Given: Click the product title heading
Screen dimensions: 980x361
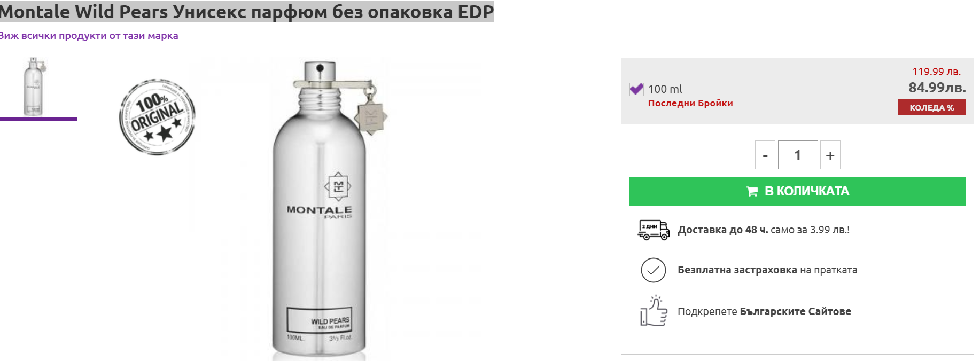Looking at the screenshot, I should click(246, 12).
